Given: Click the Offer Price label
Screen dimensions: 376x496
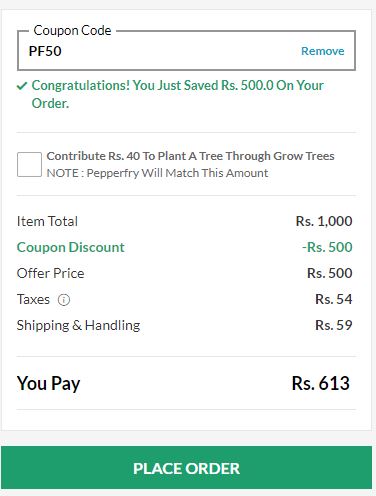Looking at the screenshot, I should [x=51, y=273].
